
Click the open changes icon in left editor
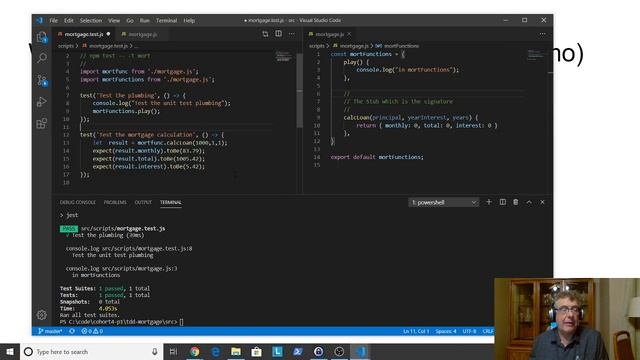[x=265, y=34]
